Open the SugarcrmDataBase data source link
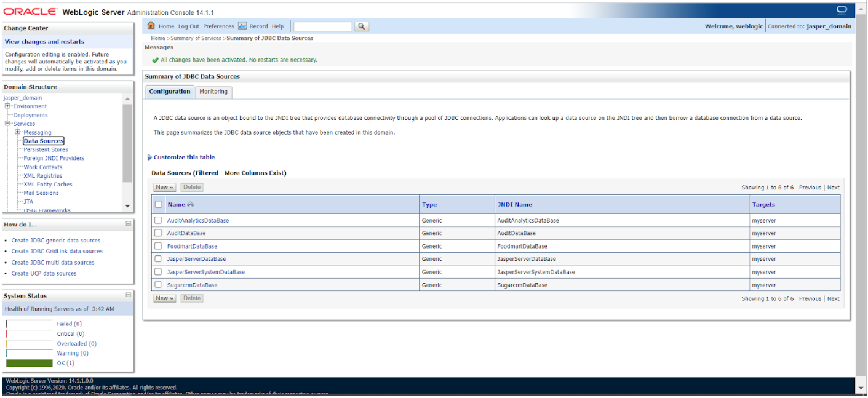 coord(192,285)
